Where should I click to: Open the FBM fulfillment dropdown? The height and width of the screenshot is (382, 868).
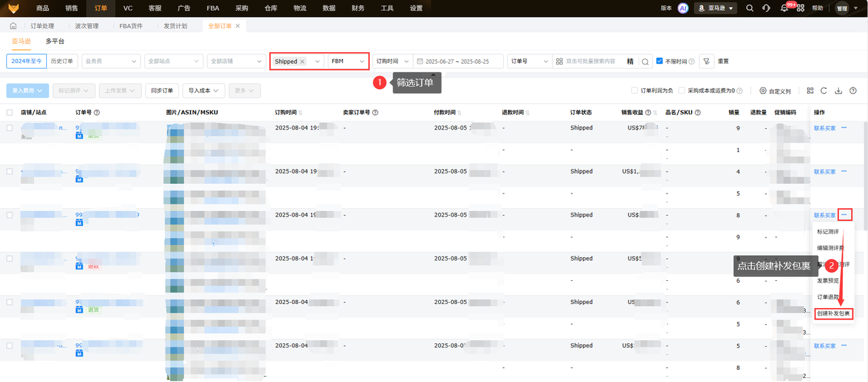point(348,61)
